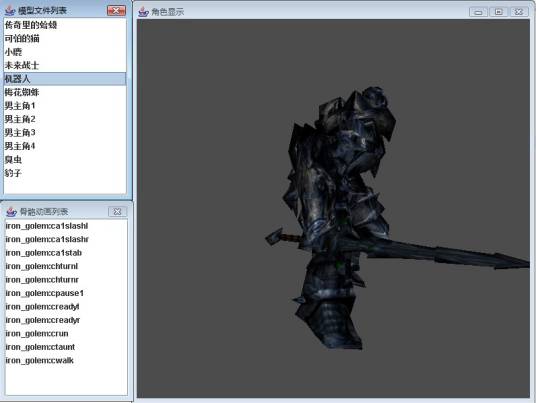
Task: Click the highlighted 机器人 entry
Action: pyautogui.click(x=65, y=79)
